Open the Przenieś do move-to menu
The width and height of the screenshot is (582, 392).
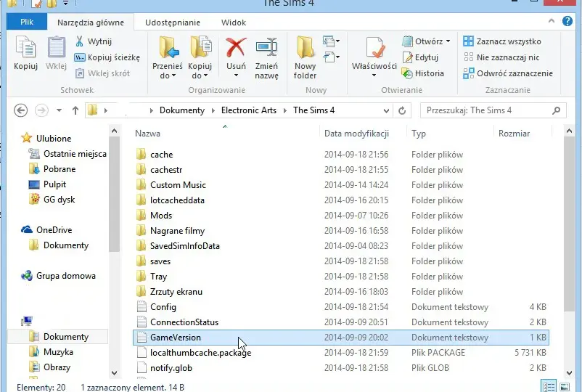(168, 58)
